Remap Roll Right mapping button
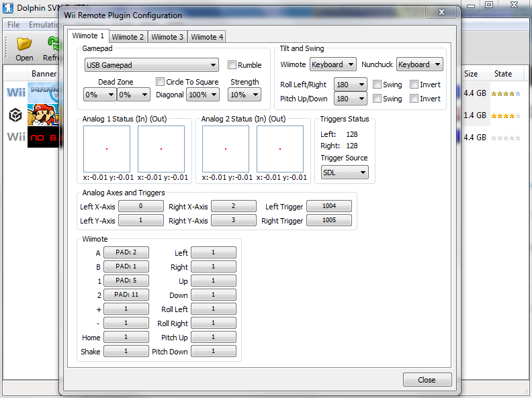The height and width of the screenshot is (398, 532). (x=214, y=323)
